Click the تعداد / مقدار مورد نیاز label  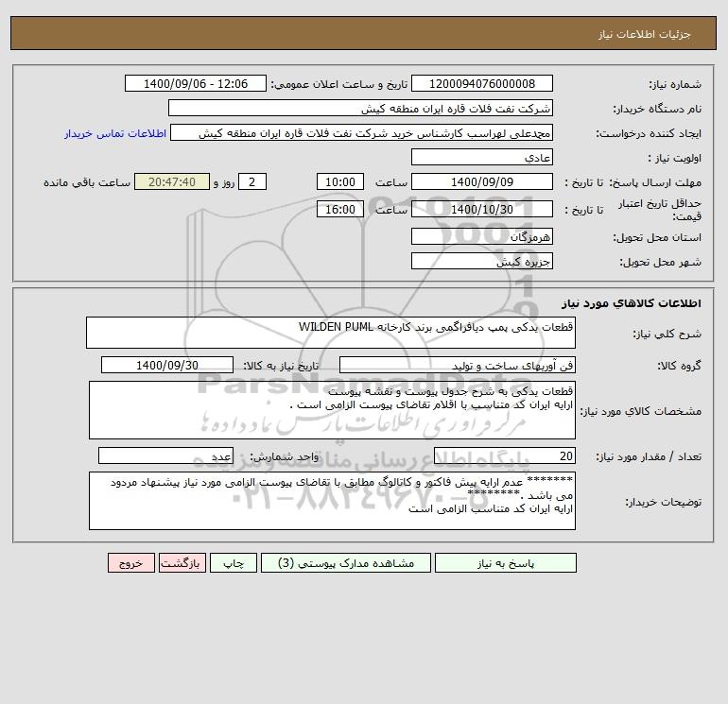(x=649, y=456)
